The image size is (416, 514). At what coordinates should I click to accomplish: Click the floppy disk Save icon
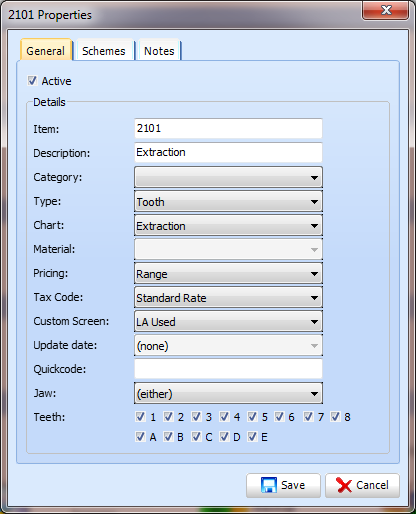pyautogui.click(x=269, y=485)
